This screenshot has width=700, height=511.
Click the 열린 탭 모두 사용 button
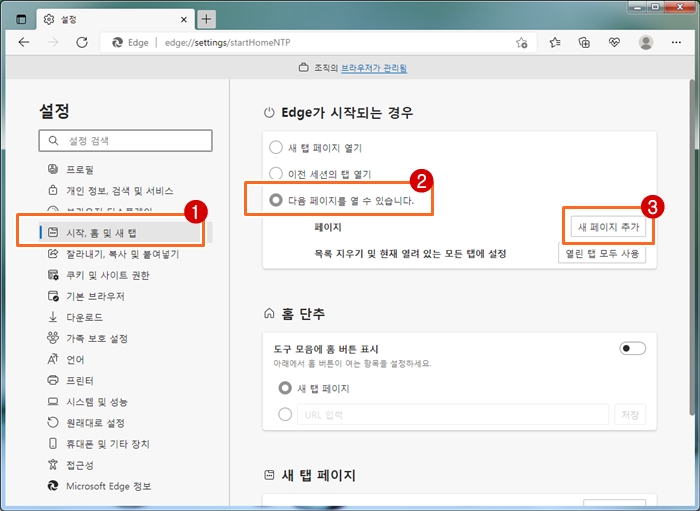tap(602, 253)
